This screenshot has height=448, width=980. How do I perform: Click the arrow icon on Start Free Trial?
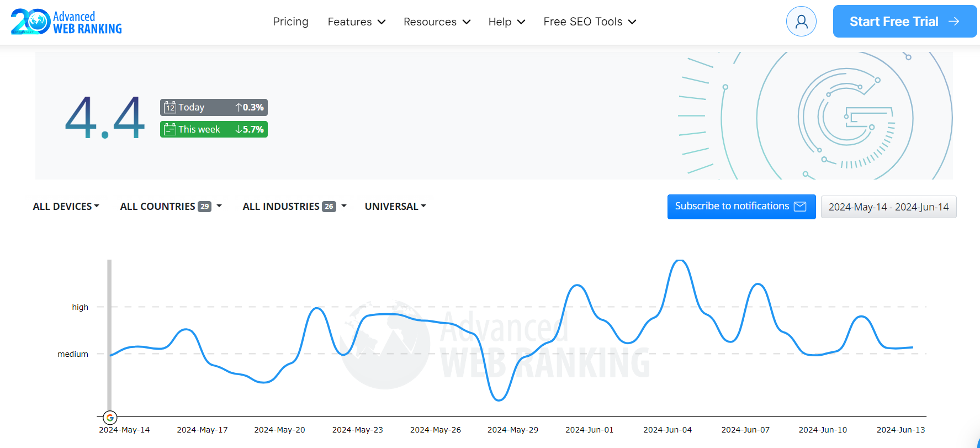click(954, 22)
